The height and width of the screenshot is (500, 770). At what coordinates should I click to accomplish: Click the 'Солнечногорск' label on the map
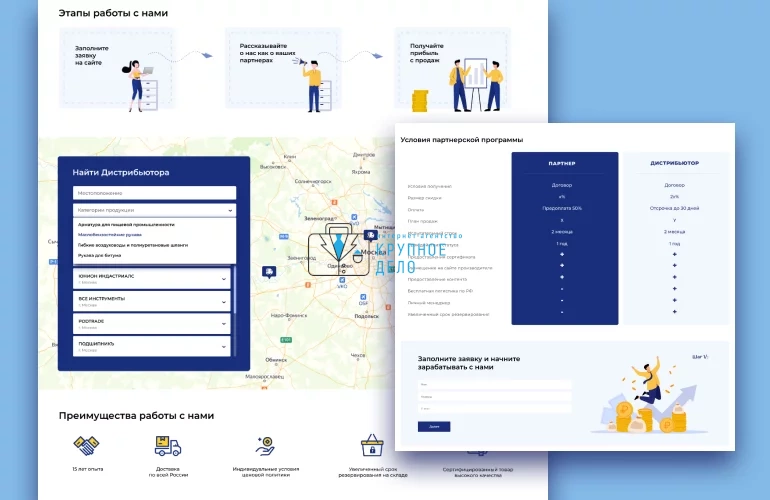[313, 181]
